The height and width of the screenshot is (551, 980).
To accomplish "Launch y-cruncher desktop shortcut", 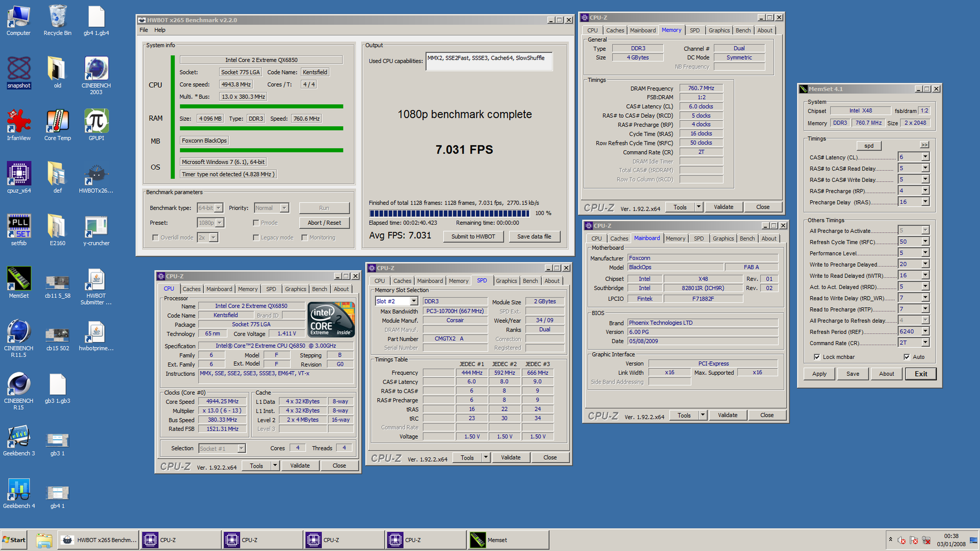I will 96,231.
